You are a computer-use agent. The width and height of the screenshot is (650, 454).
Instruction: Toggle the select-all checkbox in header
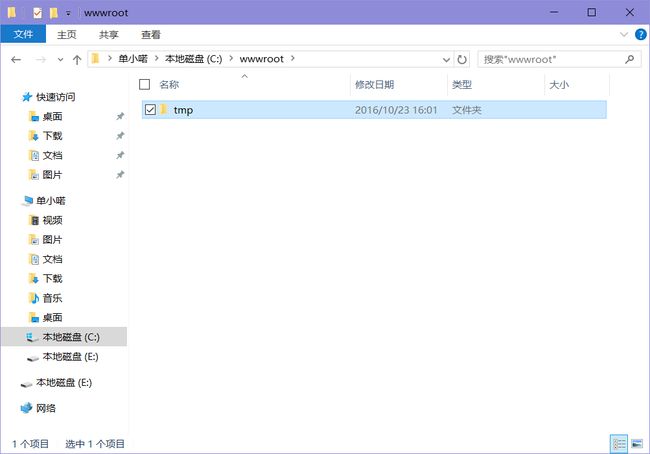coord(144,85)
